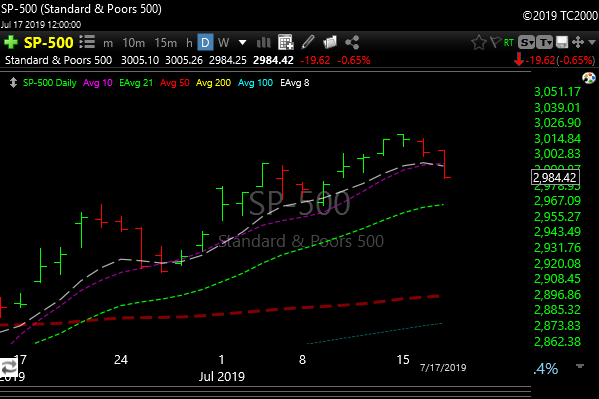Screen dimensions: 599x399
Task: Click the add indicator table icon
Action: [286, 42]
